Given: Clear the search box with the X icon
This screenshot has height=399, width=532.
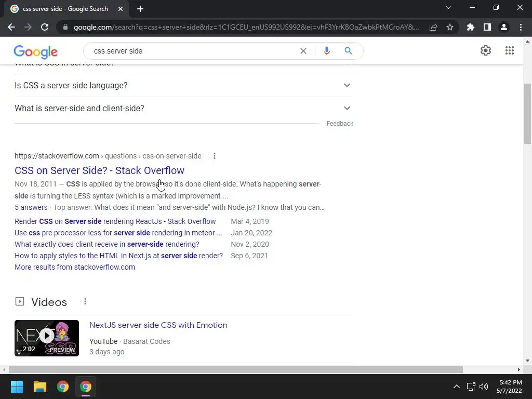Looking at the screenshot, I should tap(303, 51).
